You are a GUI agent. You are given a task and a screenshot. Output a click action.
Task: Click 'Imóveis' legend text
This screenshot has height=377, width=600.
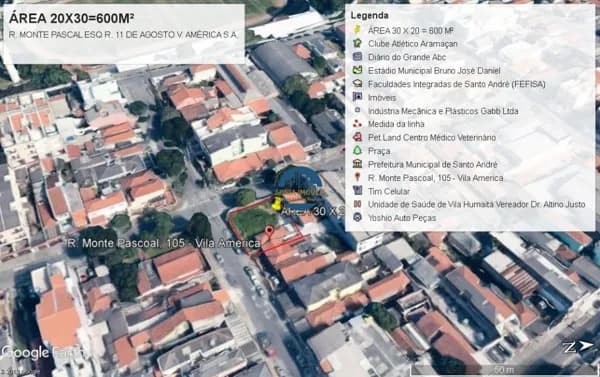[382, 98]
